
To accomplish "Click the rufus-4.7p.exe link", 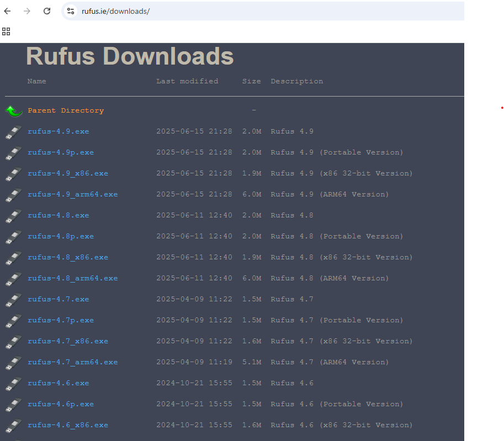I will pos(61,320).
